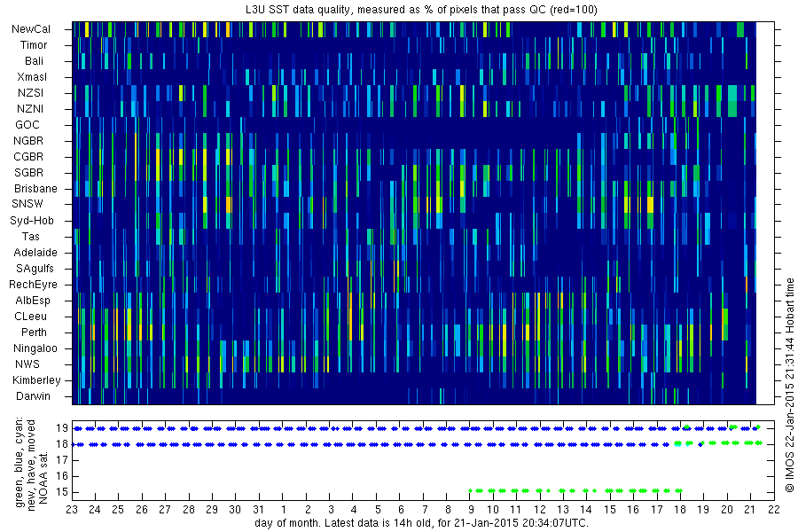
Task: Click the NZSI row label
Action: (x=30, y=92)
